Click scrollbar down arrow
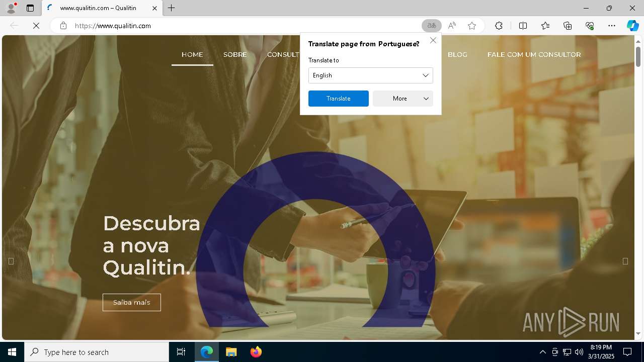 (638, 333)
